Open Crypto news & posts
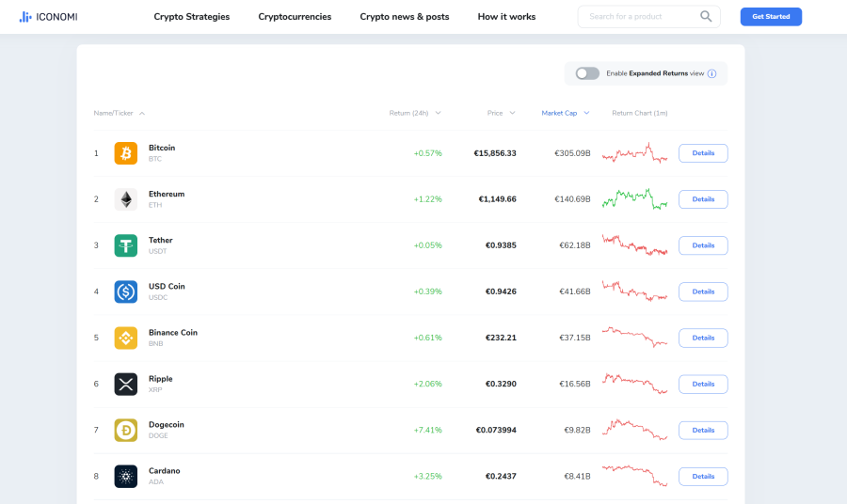The image size is (847, 504). coord(405,17)
